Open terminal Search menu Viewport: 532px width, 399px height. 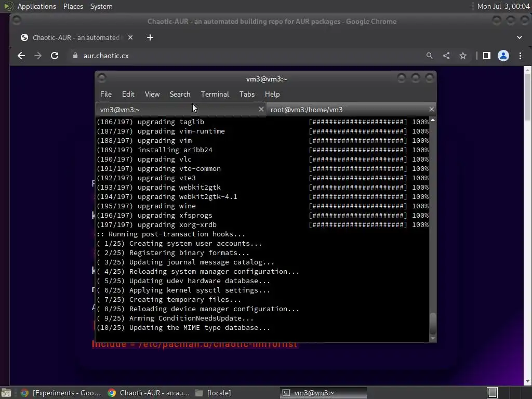pyautogui.click(x=180, y=95)
